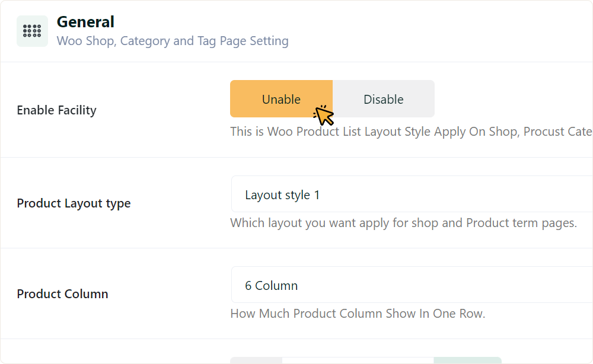The width and height of the screenshot is (593, 364).
Task: Click the General heading text
Action: (85, 22)
